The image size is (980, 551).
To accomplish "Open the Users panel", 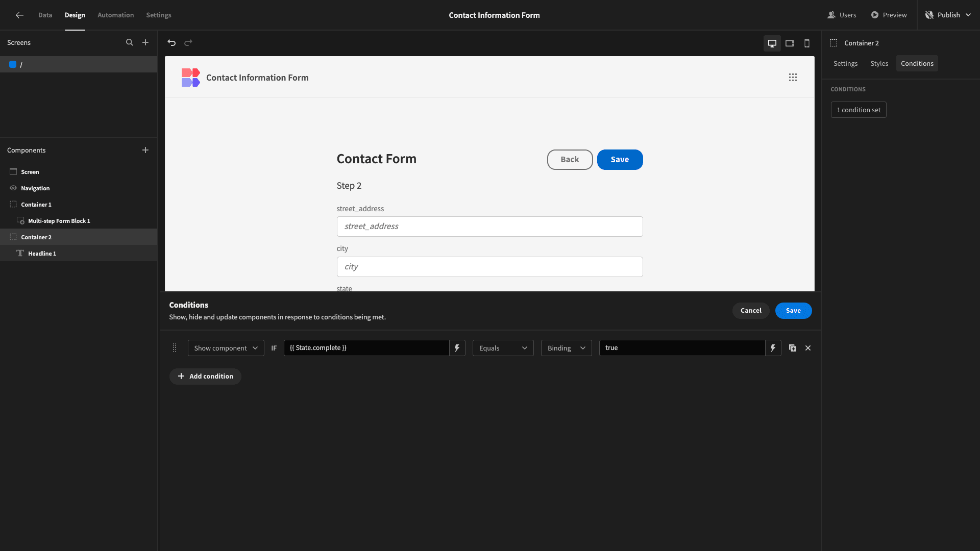I will pyautogui.click(x=842, y=15).
